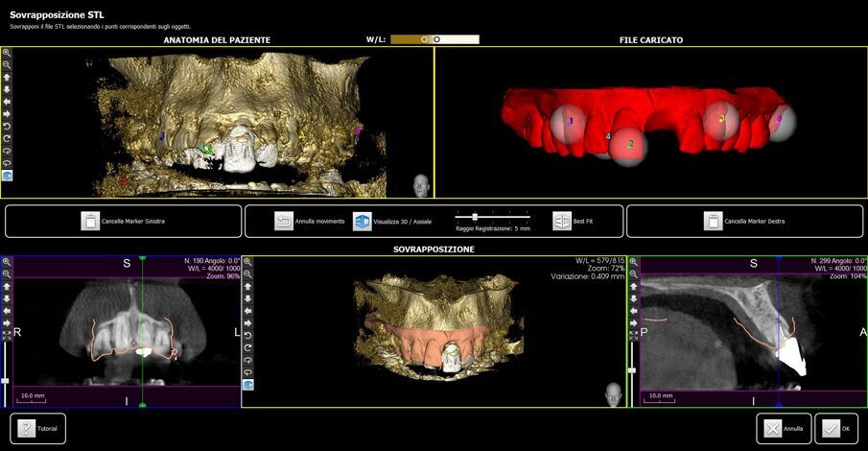
Task: Open the Tutorial
Action: tap(27, 429)
